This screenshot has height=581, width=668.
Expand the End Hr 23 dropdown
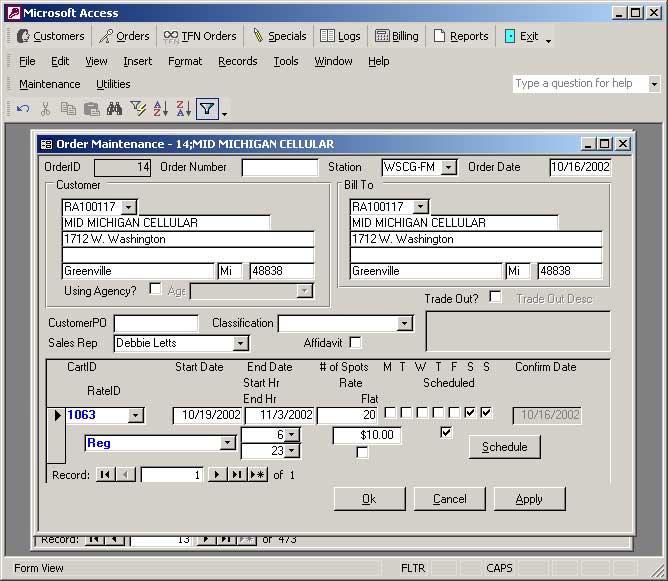click(x=292, y=451)
